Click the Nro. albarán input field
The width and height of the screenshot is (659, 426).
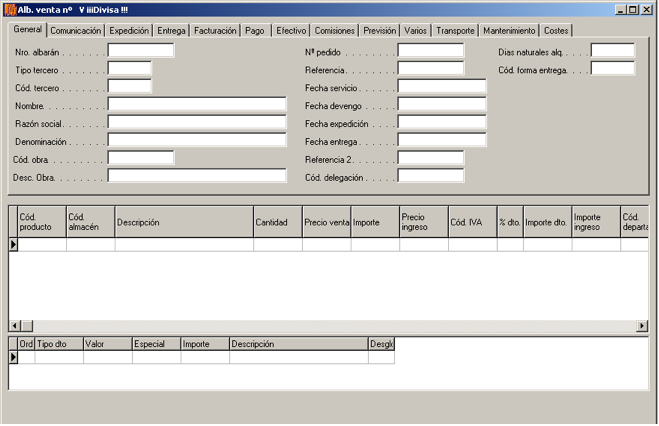point(140,51)
